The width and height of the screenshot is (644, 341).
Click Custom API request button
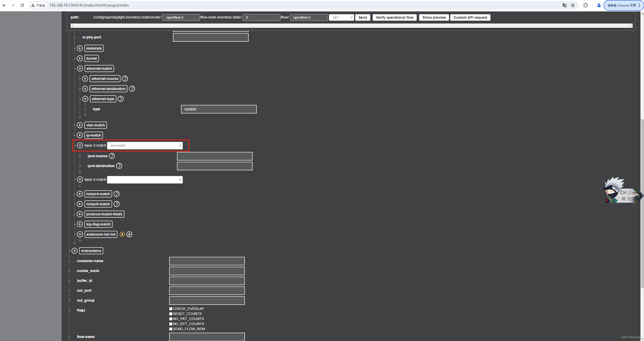[470, 17]
